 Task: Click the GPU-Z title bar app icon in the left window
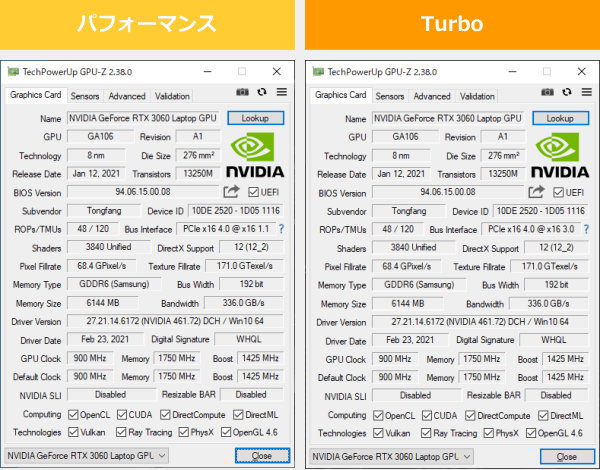click(x=13, y=72)
